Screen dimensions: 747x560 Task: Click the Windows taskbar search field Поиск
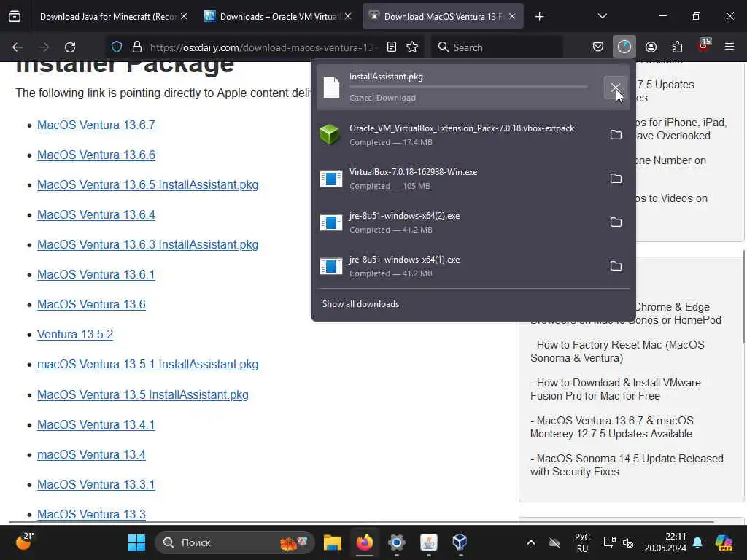coord(234,542)
